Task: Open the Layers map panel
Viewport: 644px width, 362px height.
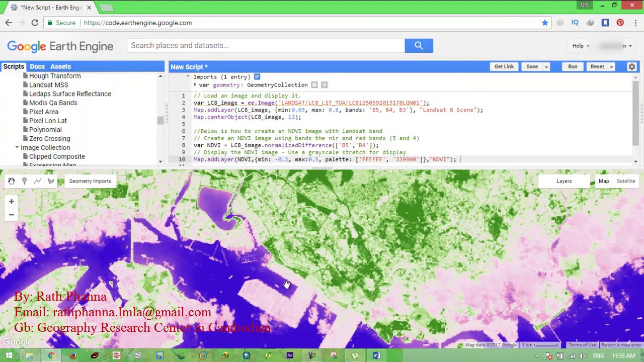Action: [x=564, y=181]
